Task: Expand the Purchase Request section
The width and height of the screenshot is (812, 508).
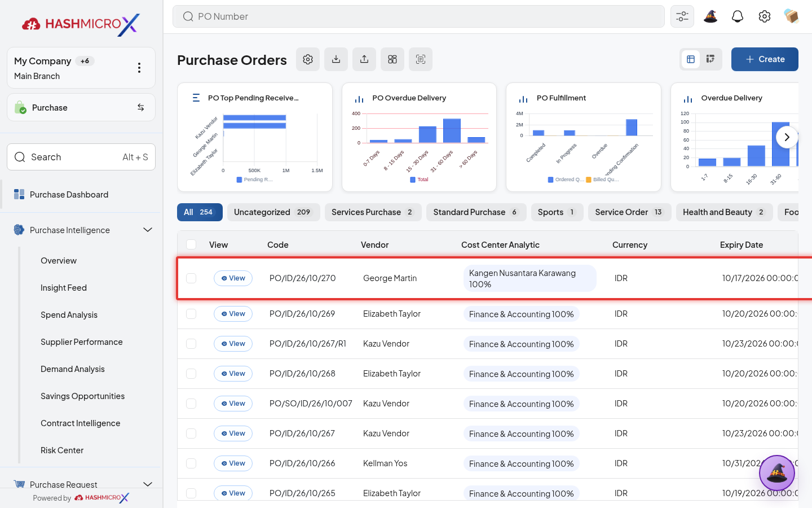Action: click(x=148, y=484)
